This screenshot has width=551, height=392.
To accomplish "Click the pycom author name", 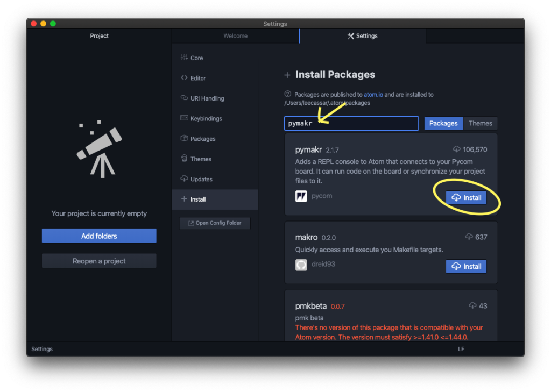I will (x=322, y=196).
